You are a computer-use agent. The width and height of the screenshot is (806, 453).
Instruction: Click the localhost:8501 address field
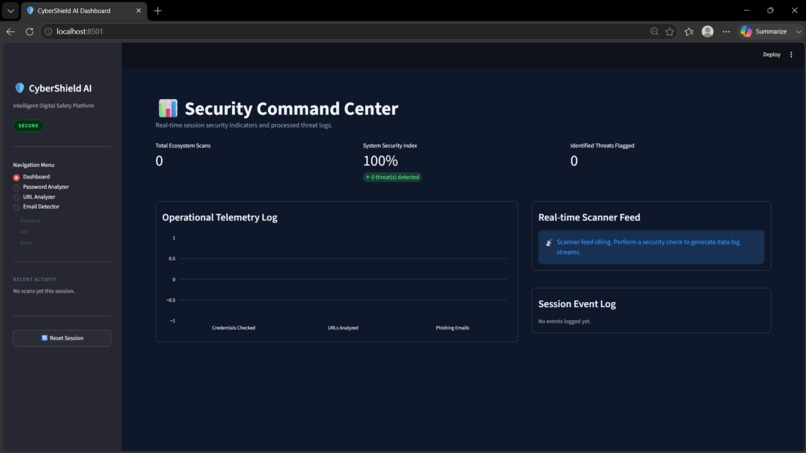click(x=80, y=31)
